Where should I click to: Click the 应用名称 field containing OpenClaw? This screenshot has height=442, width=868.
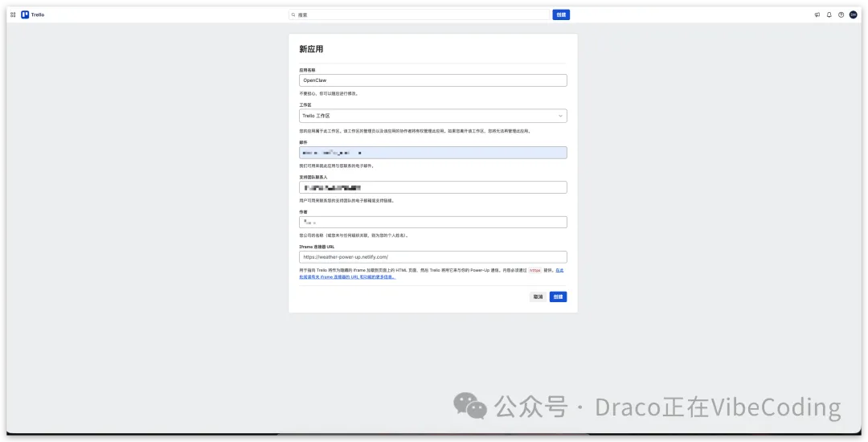click(432, 80)
